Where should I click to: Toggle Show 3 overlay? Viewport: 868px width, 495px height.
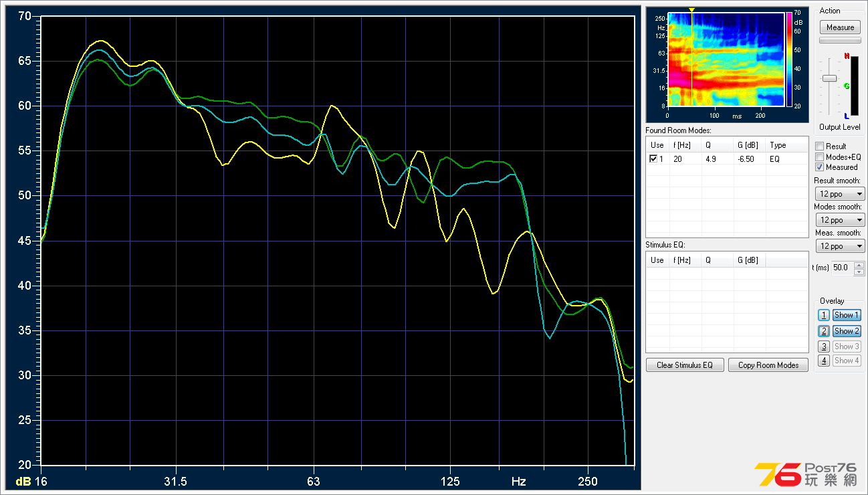pos(847,346)
